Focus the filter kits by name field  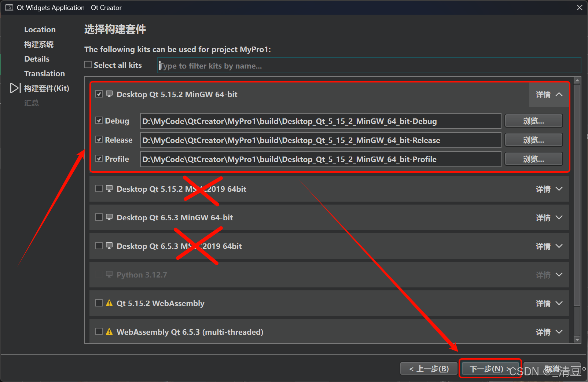369,66
